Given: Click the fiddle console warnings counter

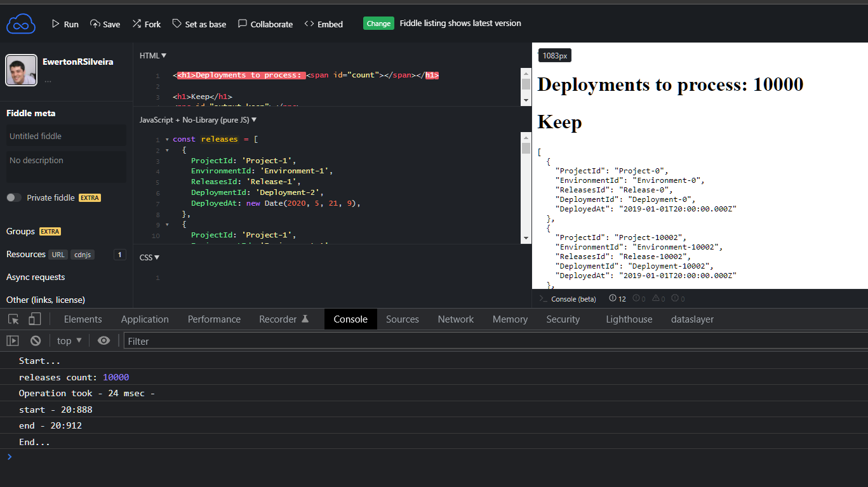Looking at the screenshot, I should (x=659, y=298).
